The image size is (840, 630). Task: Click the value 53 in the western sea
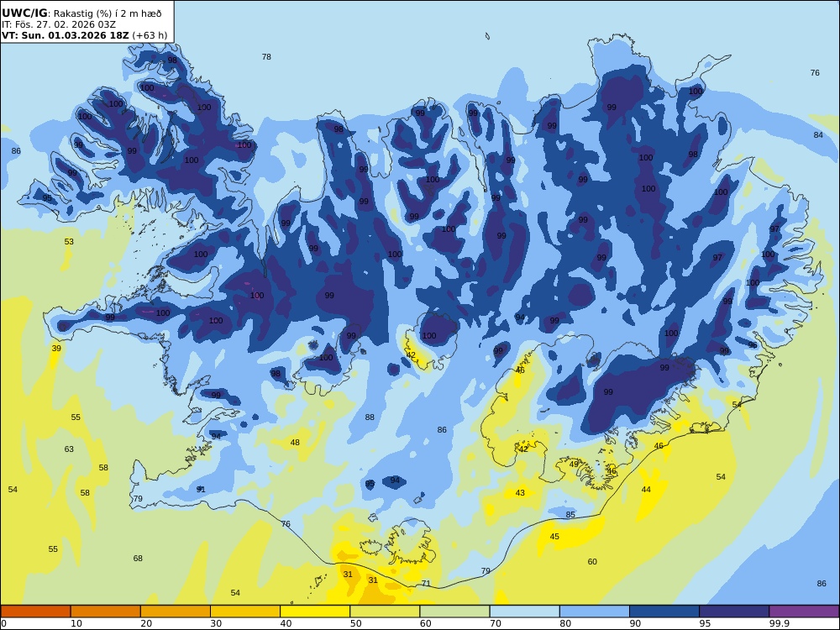pyautogui.click(x=69, y=242)
